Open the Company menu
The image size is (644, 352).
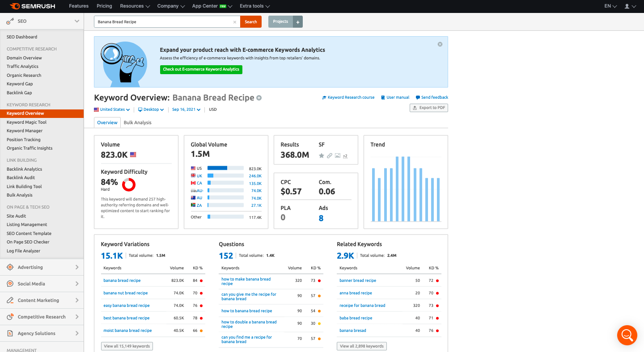(171, 6)
